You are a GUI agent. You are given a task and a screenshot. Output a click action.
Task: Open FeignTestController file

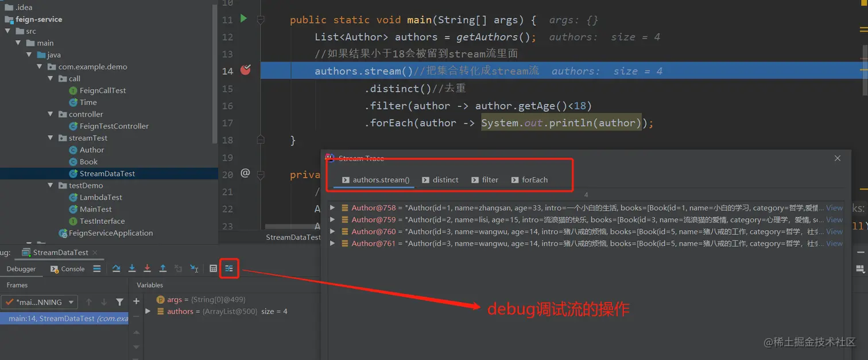click(114, 126)
